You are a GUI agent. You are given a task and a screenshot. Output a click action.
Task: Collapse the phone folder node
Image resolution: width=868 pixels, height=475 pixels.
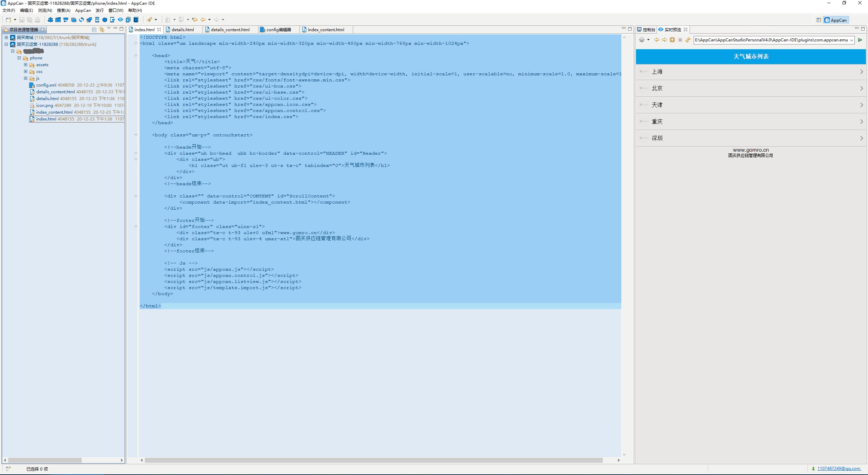(x=19, y=58)
